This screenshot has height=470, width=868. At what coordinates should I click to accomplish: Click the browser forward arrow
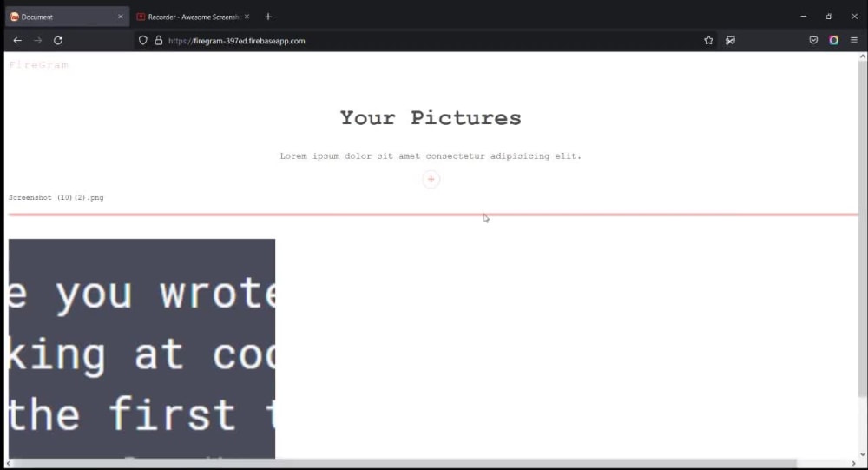(37, 41)
